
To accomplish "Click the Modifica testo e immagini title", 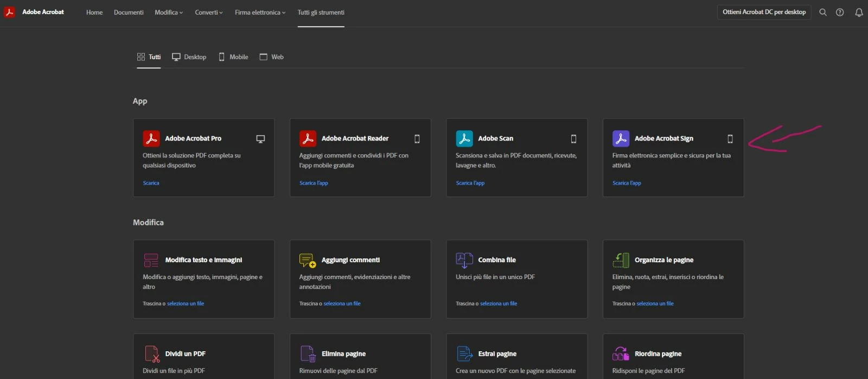I will point(203,260).
